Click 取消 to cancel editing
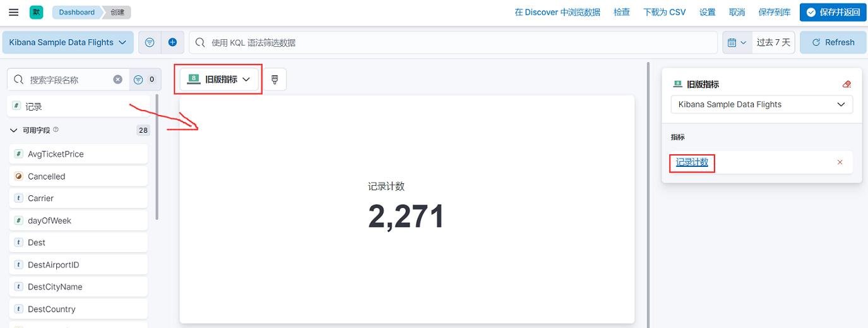868x328 pixels. (x=737, y=12)
